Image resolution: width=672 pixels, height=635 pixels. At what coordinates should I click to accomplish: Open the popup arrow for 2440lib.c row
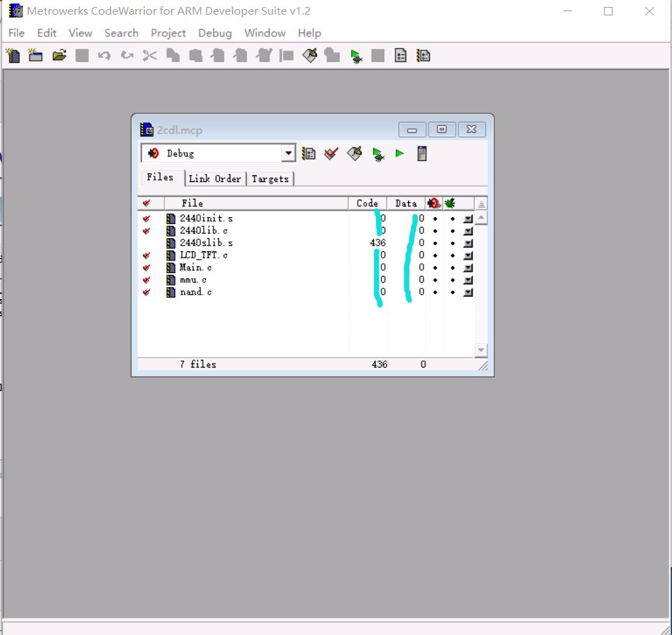(468, 231)
